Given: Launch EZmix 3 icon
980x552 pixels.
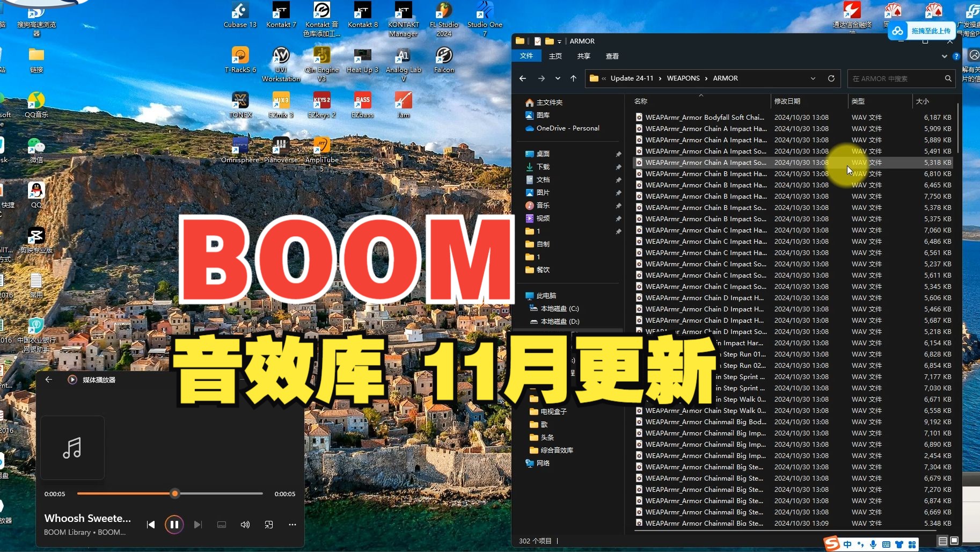Looking at the screenshot, I should (281, 105).
